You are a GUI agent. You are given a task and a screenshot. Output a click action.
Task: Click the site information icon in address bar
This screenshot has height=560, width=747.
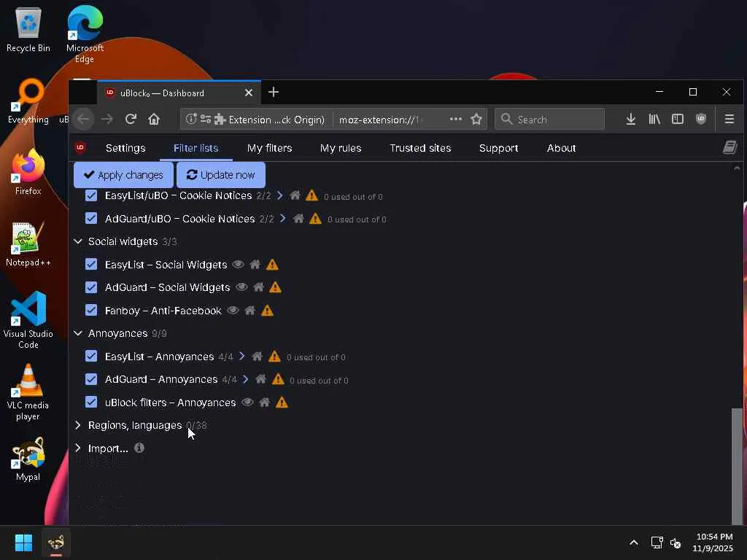pos(191,119)
